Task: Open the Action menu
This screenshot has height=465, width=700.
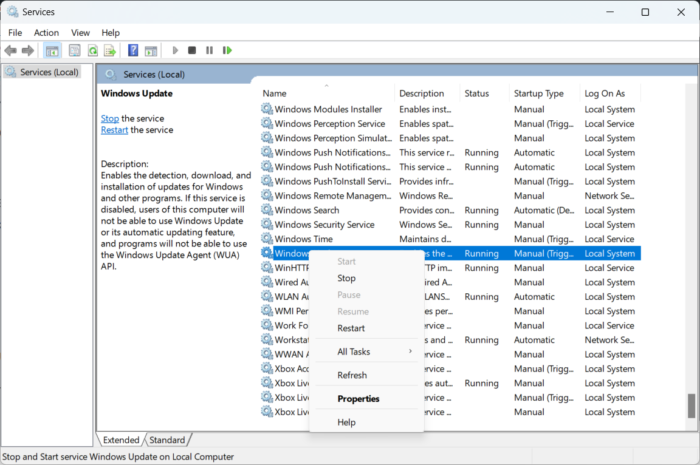Action: (x=46, y=32)
